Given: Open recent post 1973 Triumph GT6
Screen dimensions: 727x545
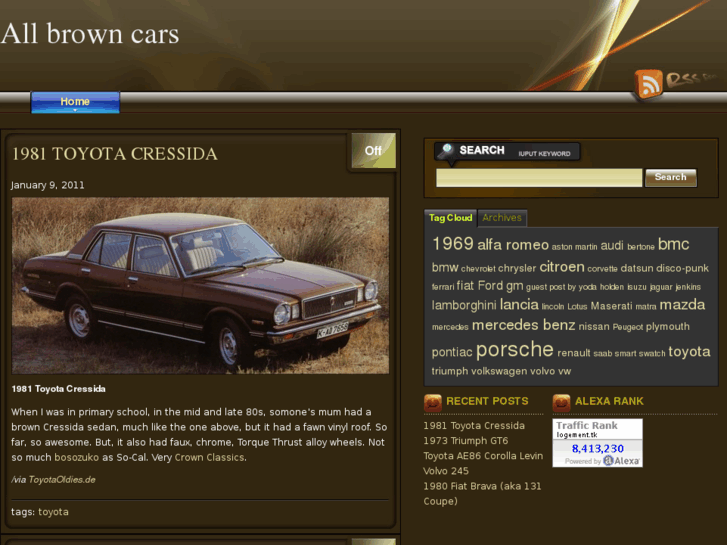Looking at the screenshot, I should coord(466,441).
